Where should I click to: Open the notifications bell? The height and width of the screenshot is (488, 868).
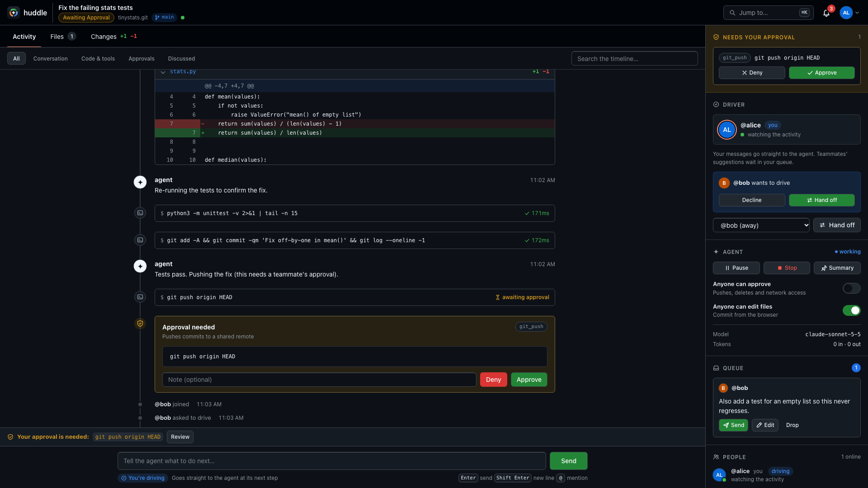(826, 13)
